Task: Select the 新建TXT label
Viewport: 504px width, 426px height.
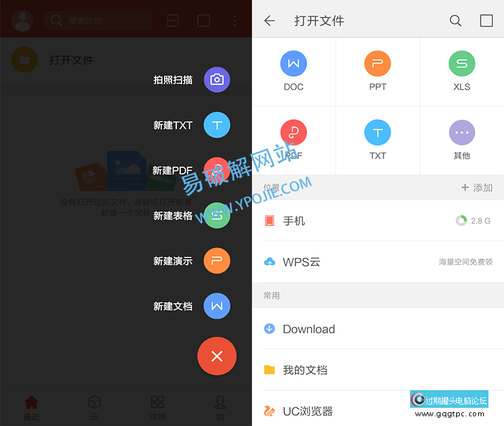Action: tap(173, 125)
